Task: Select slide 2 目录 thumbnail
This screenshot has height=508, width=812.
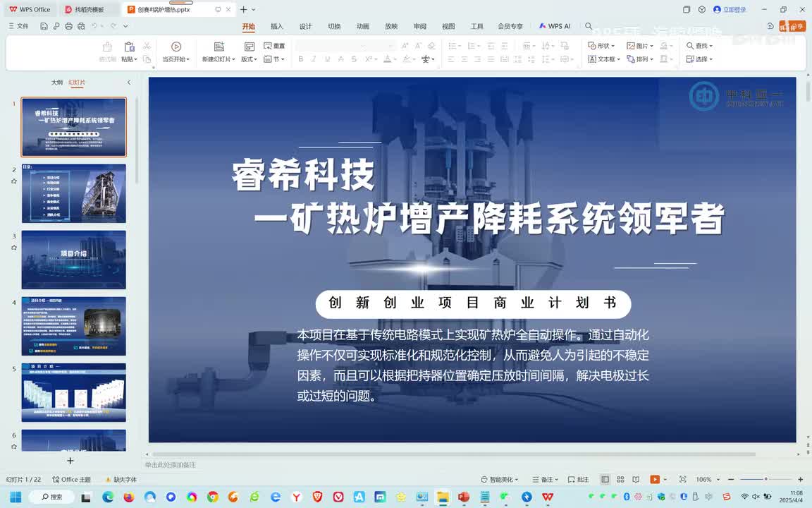Action: [73, 193]
